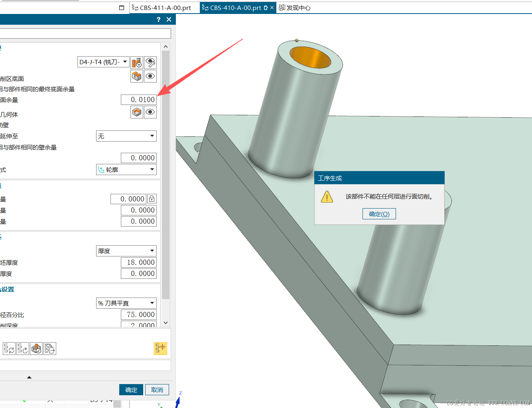The height and width of the screenshot is (408, 532).
Task: Click the verify tool path icon
Action: pyautogui.click(x=36, y=349)
